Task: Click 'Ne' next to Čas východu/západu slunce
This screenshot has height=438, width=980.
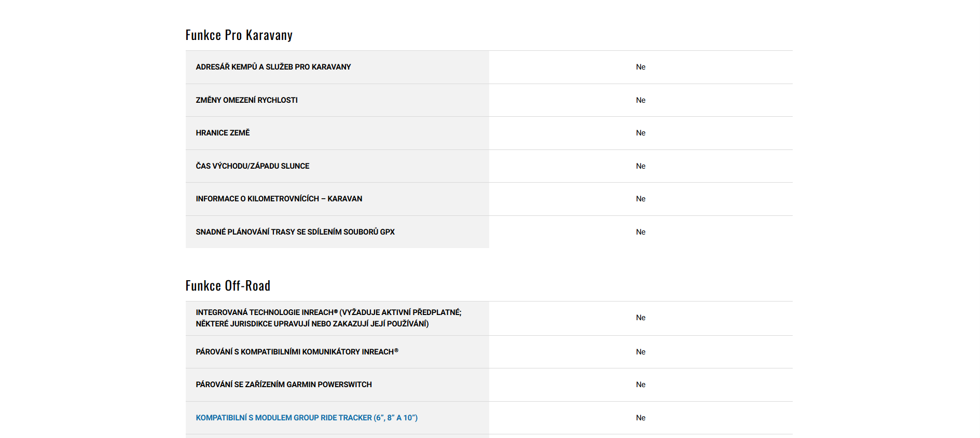Action: click(641, 166)
